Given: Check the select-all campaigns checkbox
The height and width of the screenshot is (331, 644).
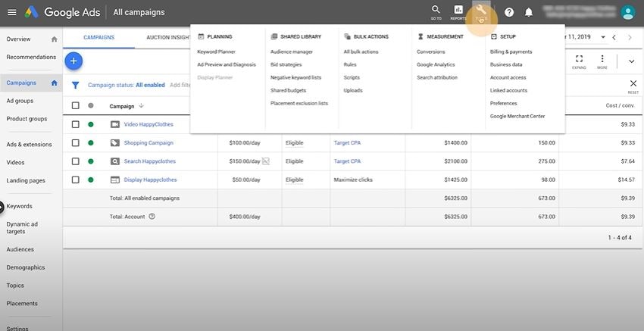Looking at the screenshot, I should coord(76,105).
